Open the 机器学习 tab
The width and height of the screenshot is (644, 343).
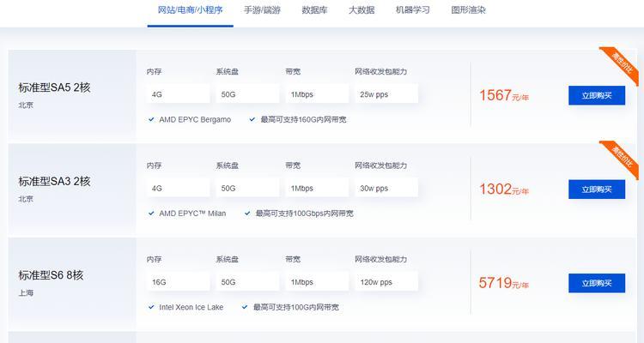[x=412, y=9]
